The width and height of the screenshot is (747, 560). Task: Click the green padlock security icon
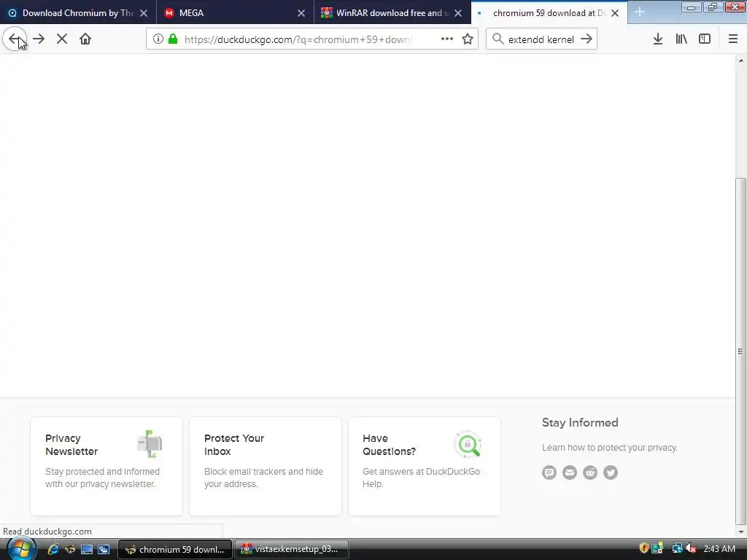click(173, 39)
